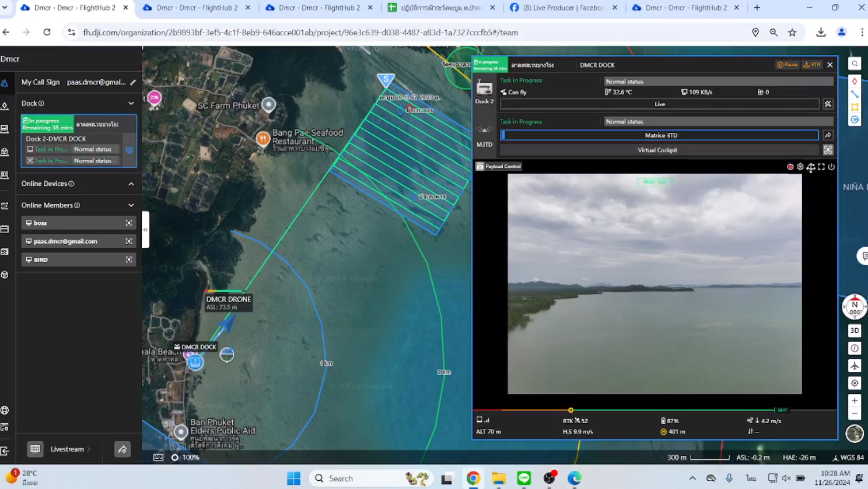Locate member BIRD with target icon
Viewport: 868px width, 489px height.
[x=129, y=259]
